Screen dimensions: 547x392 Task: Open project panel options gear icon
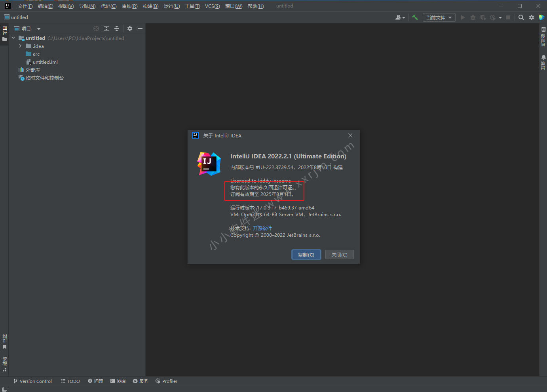pyautogui.click(x=130, y=29)
